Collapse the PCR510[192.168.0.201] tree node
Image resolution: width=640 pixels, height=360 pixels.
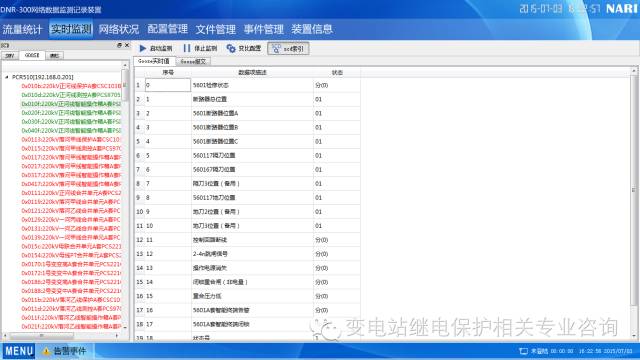pos(7,77)
